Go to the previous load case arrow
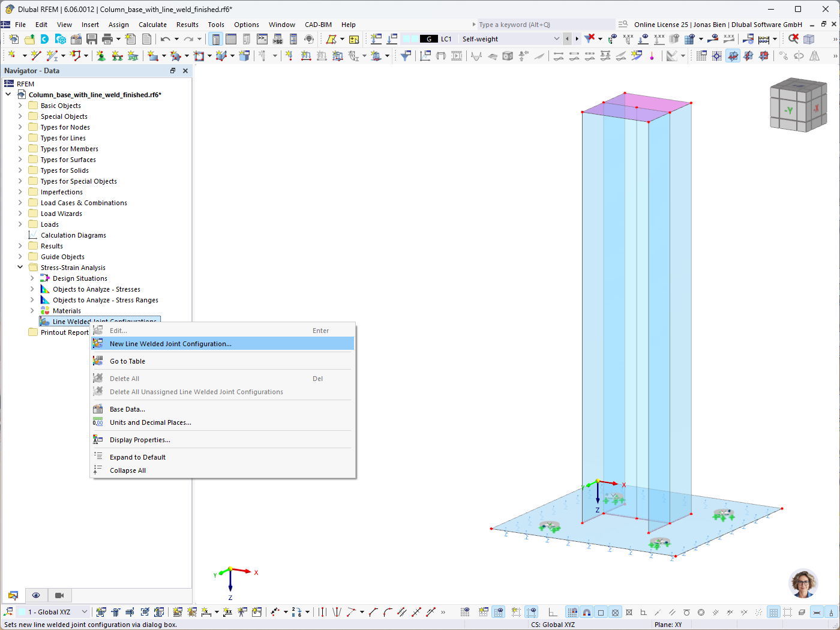Screen dimensions: 840x630 click(568, 39)
